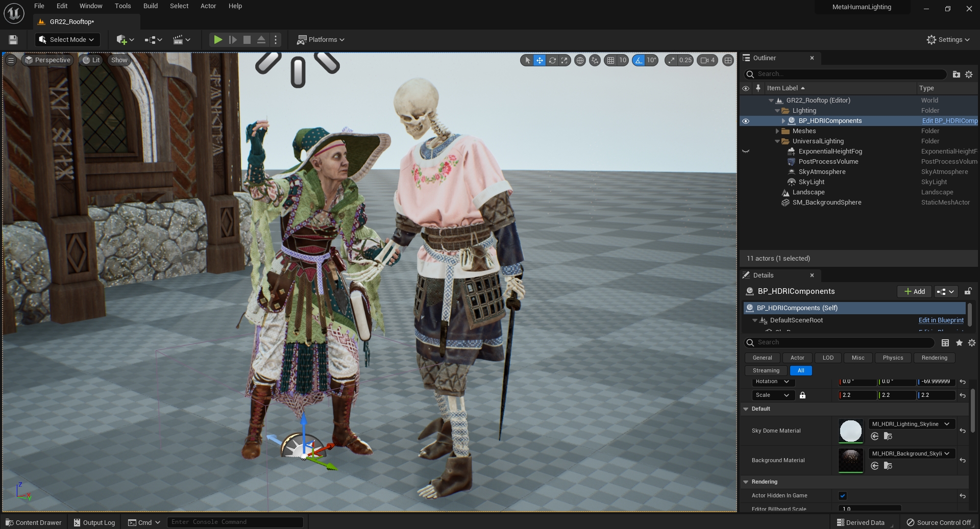980x529 pixels.
Task: Collapse the UniversalLighting folder
Action: click(777, 141)
